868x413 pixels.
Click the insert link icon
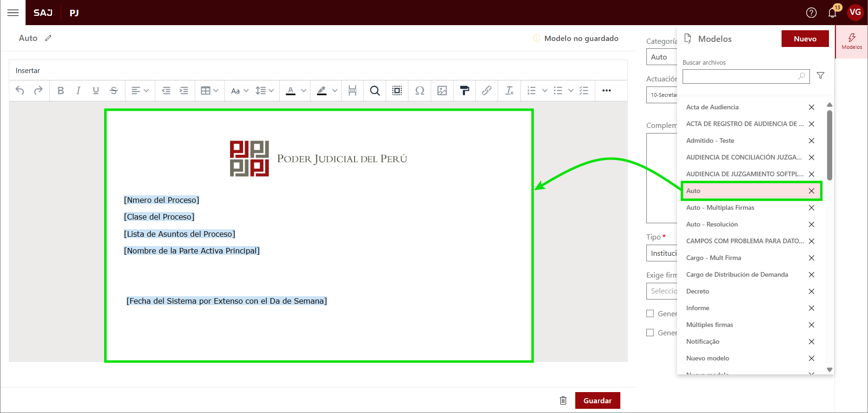[487, 91]
